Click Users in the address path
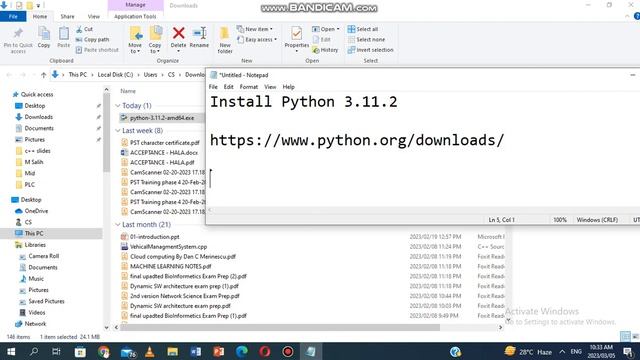 (x=150, y=75)
